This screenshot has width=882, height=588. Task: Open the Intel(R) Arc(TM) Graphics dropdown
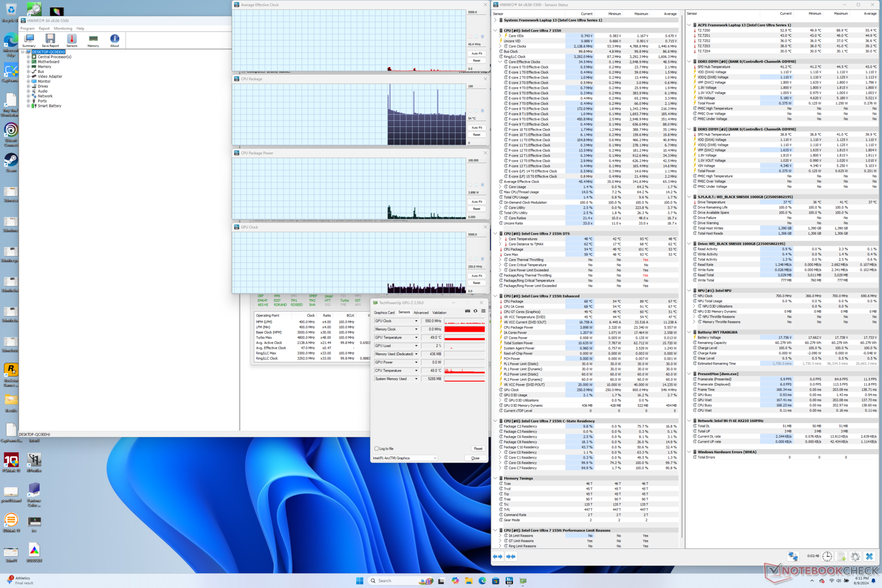[405, 458]
